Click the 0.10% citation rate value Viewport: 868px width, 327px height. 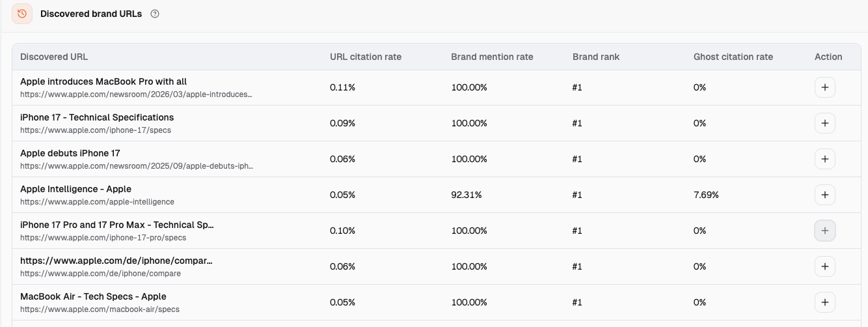tap(343, 231)
